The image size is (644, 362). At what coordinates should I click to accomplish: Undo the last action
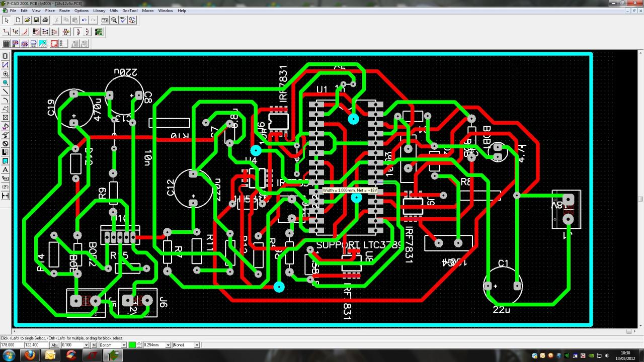coord(84,20)
